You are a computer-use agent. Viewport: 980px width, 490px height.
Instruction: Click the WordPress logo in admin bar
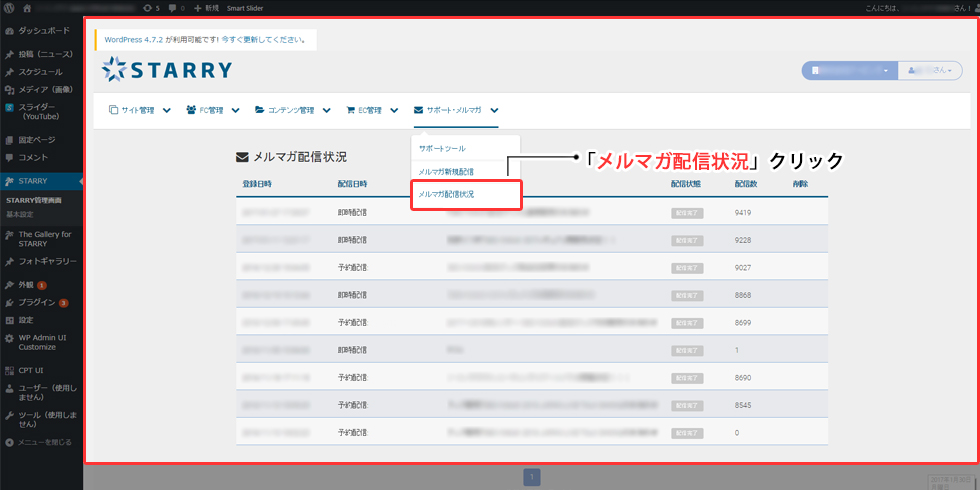click(x=9, y=8)
